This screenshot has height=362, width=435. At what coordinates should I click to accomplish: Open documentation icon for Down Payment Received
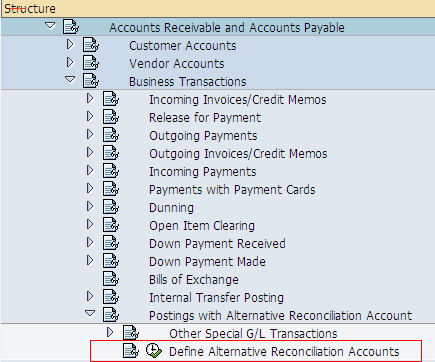pyautogui.click(x=111, y=243)
